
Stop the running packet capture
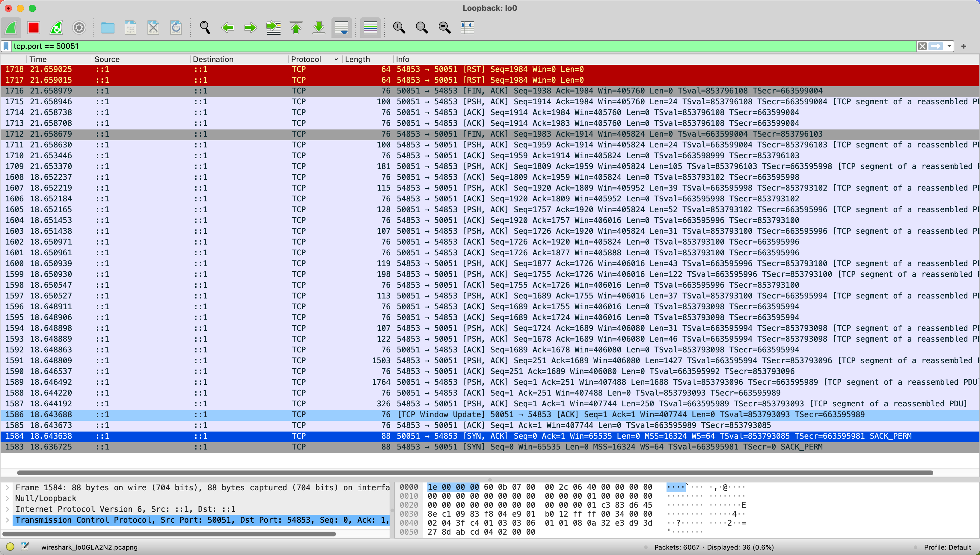34,28
